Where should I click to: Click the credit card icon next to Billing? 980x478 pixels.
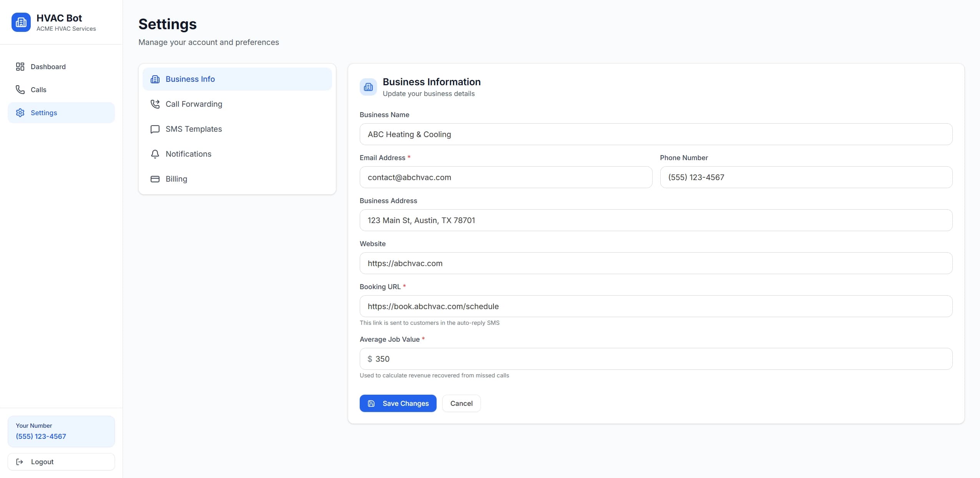pyautogui.click(x=155, y=179)
